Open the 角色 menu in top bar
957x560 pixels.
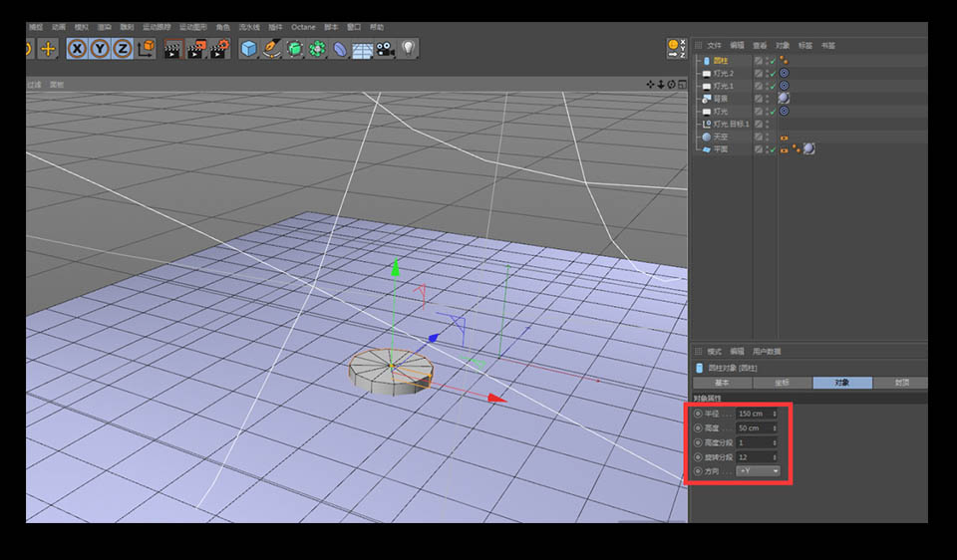point(222,27)
